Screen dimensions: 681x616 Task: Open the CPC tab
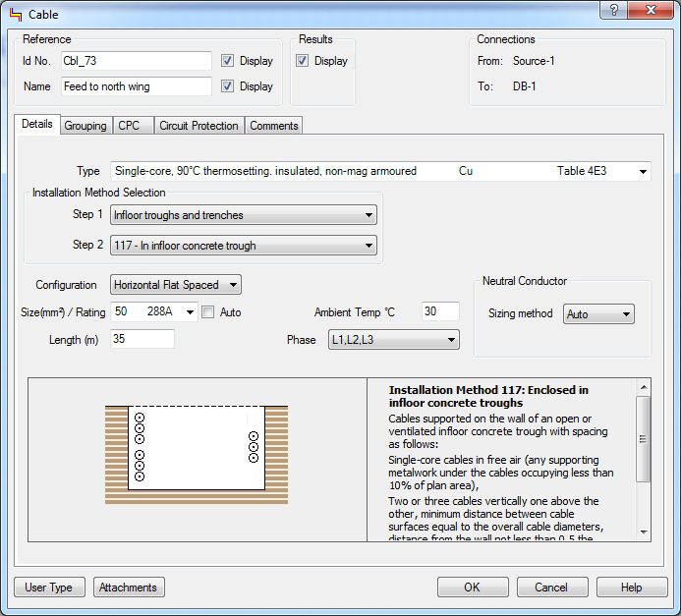[133, 126]
